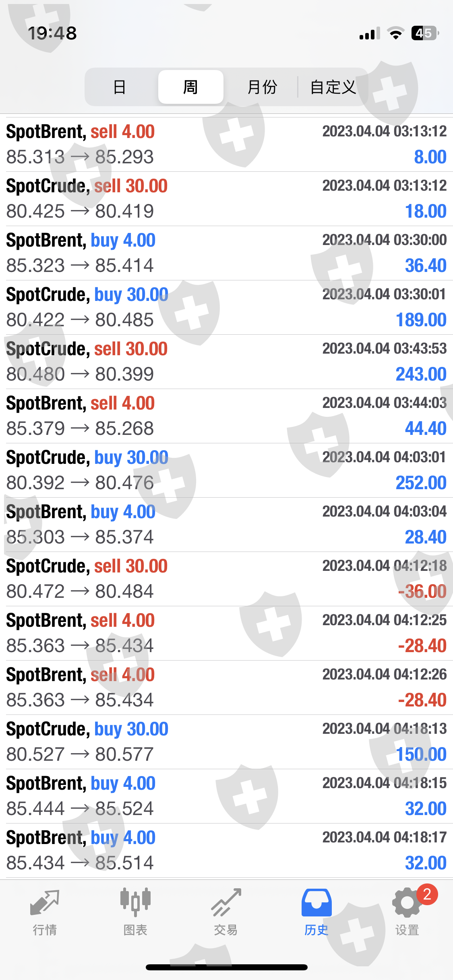Tap the Wi-Fi status icon
The image size is (453, 980).
pos(396,33)
